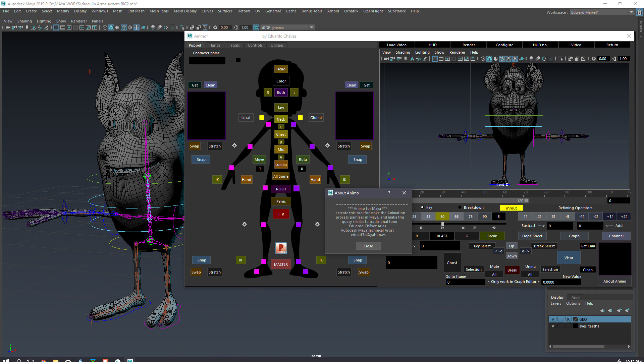Switch to the Utilities tab in Animo
Viewport: 644px width, 362px height.
pyautogui.click(x=277, y=45)
